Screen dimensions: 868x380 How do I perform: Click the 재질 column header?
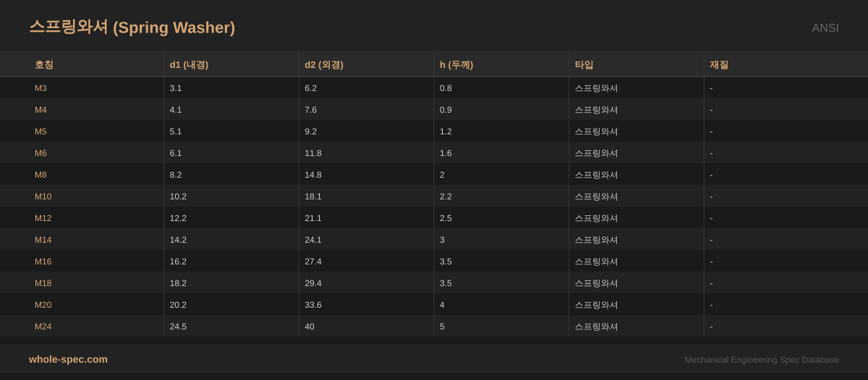(x=719, y=64)
